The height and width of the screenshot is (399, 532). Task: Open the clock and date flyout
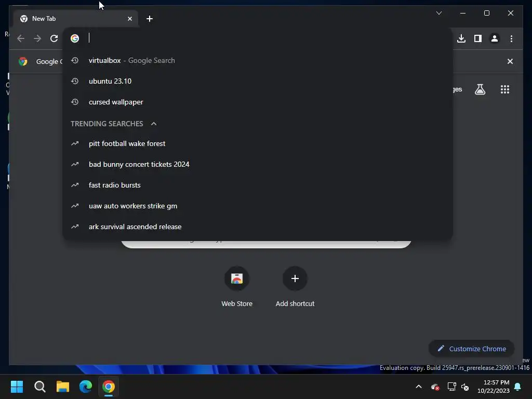pyautogui.click(x=494, y=387)
